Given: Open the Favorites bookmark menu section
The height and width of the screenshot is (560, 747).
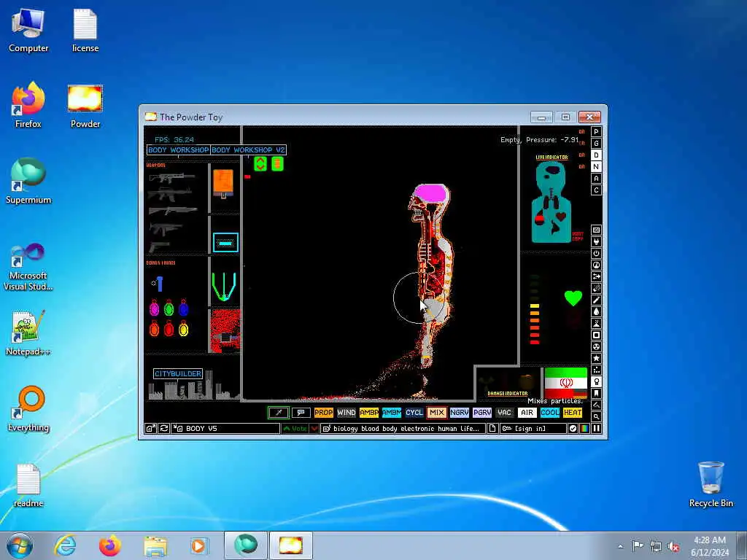Looking at the screenshot, I should (x=596, y=393).
